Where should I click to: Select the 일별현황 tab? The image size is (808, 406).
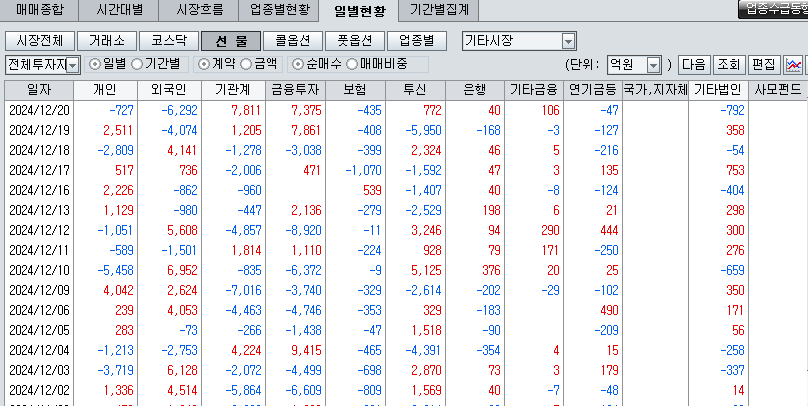(359, 11)
